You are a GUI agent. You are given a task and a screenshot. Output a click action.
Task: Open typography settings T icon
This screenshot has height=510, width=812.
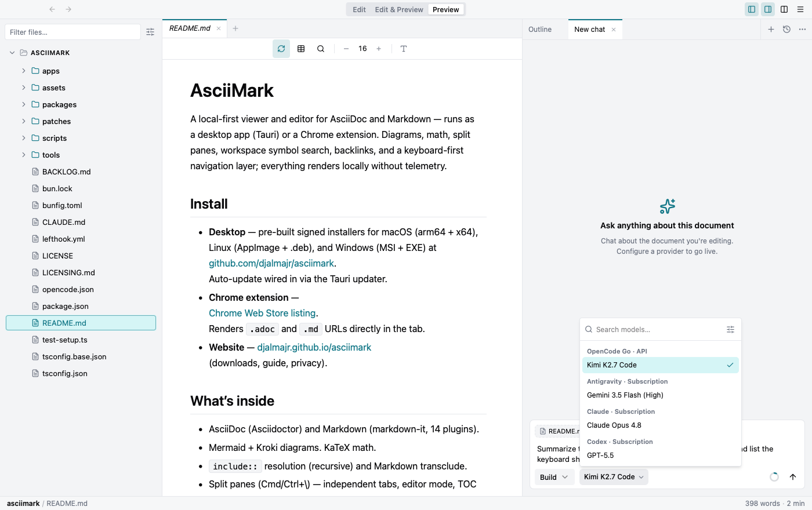(x=404, y=49)
